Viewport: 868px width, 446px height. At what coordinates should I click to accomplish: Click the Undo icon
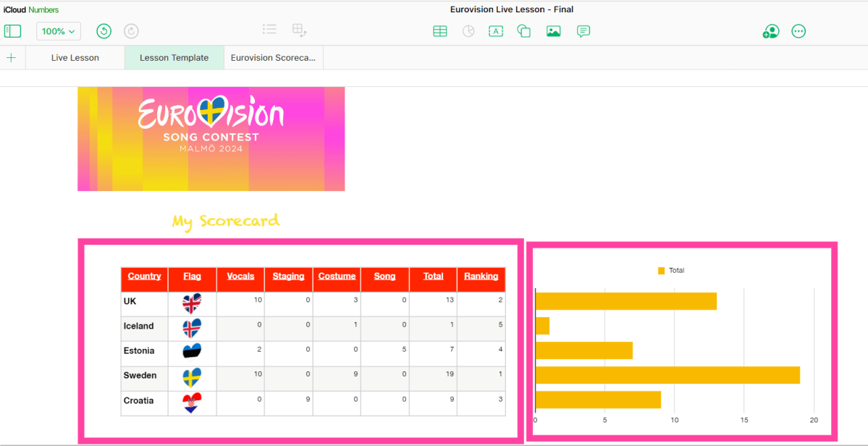[x=104, y=31]
